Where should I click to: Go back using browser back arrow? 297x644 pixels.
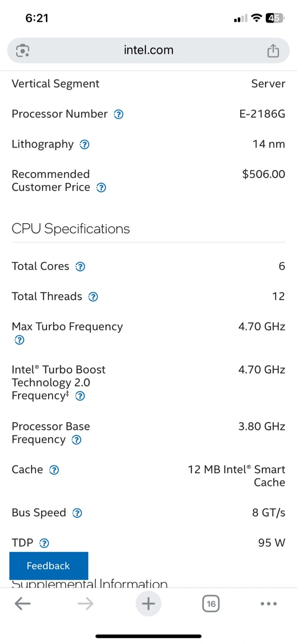pyautogui.click(x=22, y=604)
